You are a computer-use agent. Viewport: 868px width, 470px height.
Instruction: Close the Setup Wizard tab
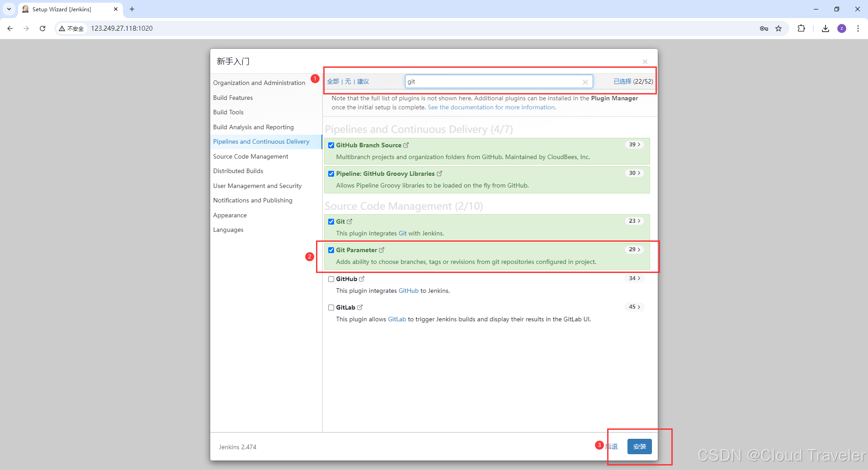(116, 9)
